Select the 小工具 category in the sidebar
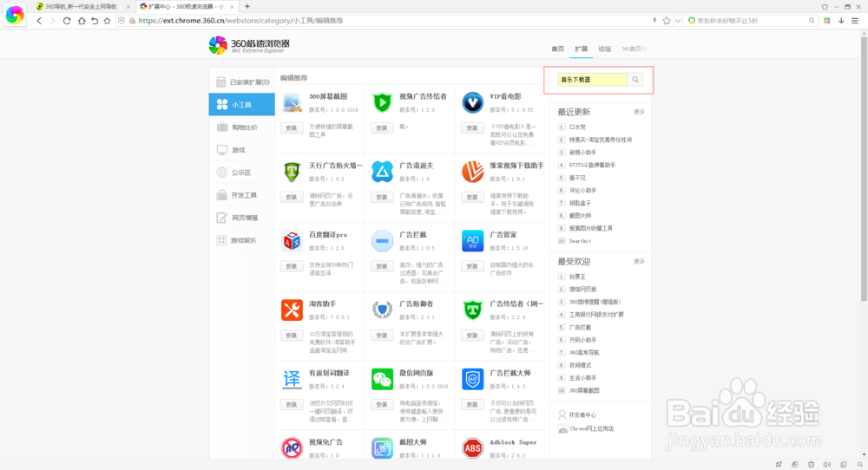 click(242, 105)
